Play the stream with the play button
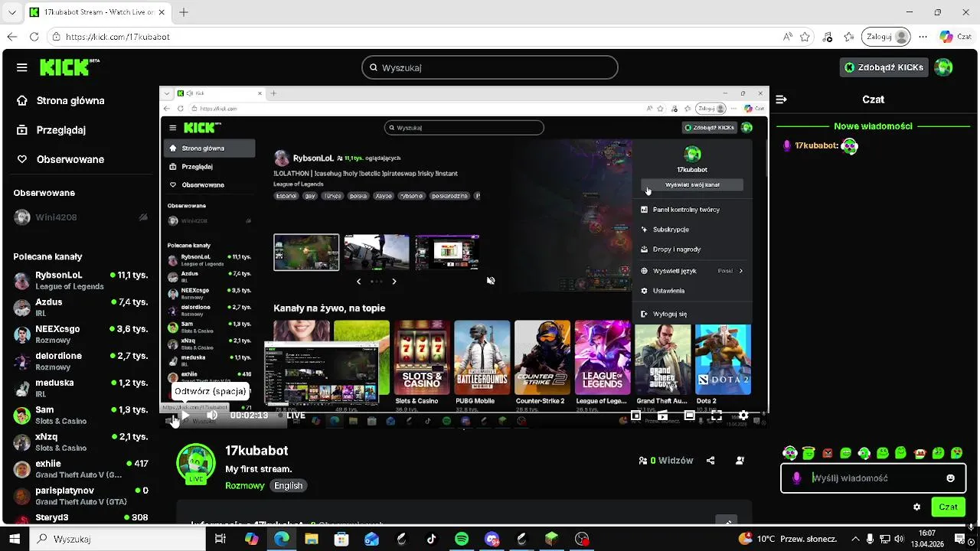The image size is (980, 551). pos(185,416)
